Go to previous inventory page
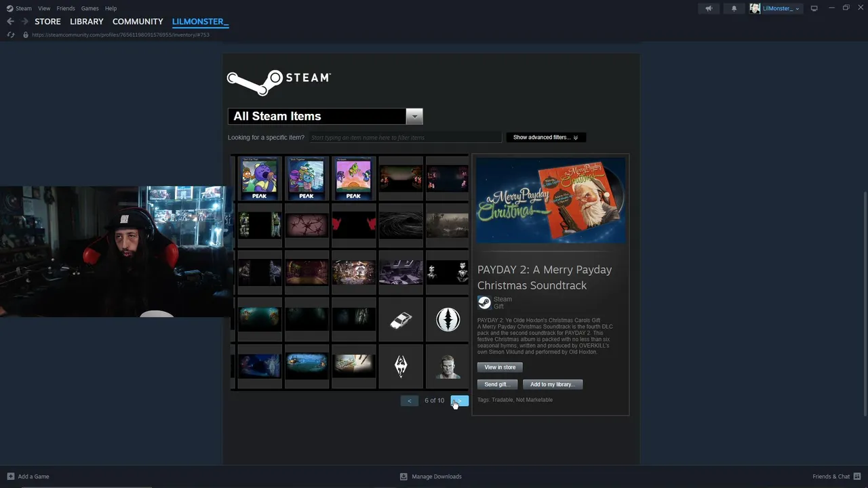868x488 pixels. coord(409,401)
